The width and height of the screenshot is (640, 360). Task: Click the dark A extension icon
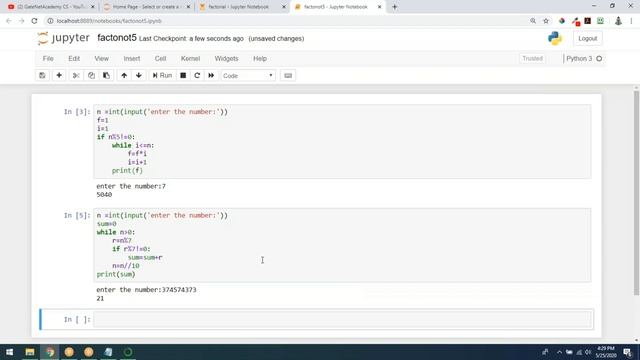[587, 21]
